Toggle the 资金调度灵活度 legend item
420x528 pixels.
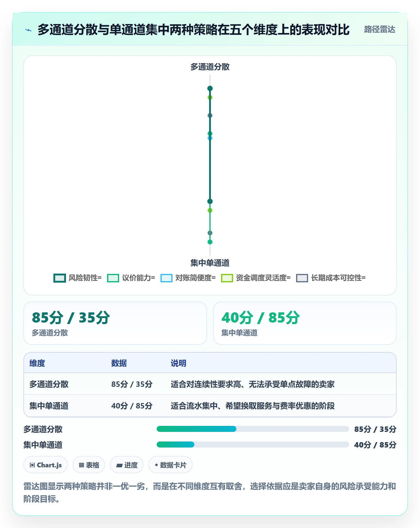pyautogui.click(x=256, y=278)
